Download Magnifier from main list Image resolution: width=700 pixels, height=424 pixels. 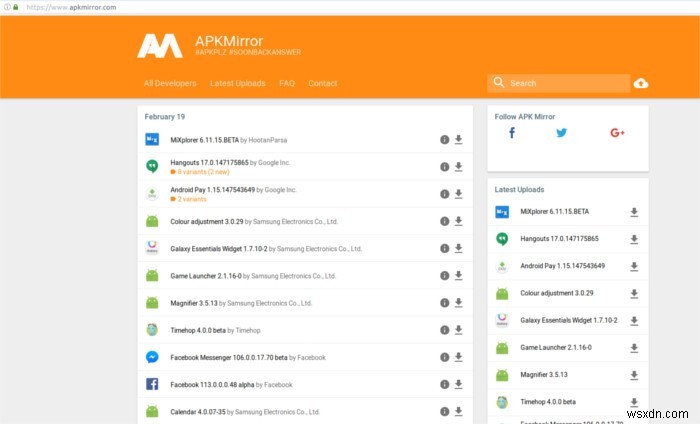click(x=458, y=303)
